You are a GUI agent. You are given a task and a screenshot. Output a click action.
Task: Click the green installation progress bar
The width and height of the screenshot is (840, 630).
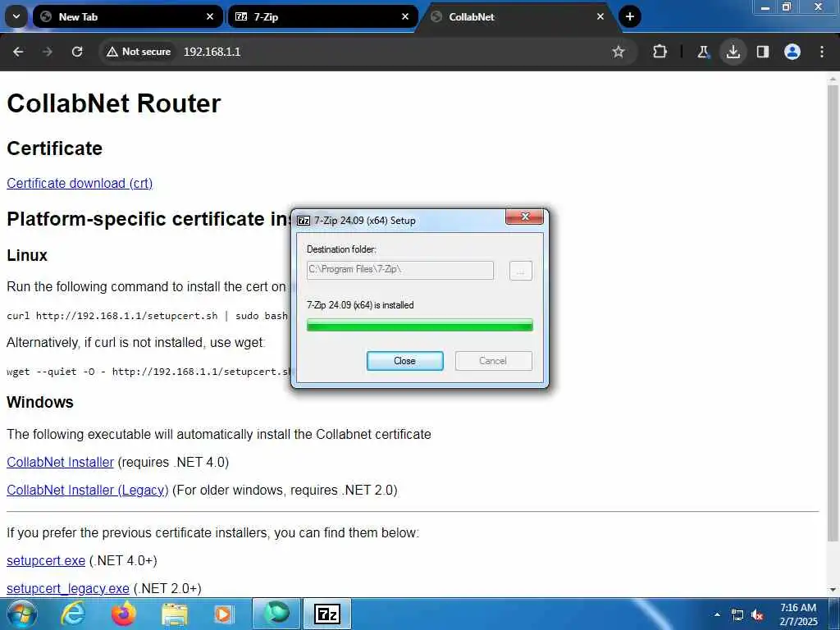click(x=420, y=325)
